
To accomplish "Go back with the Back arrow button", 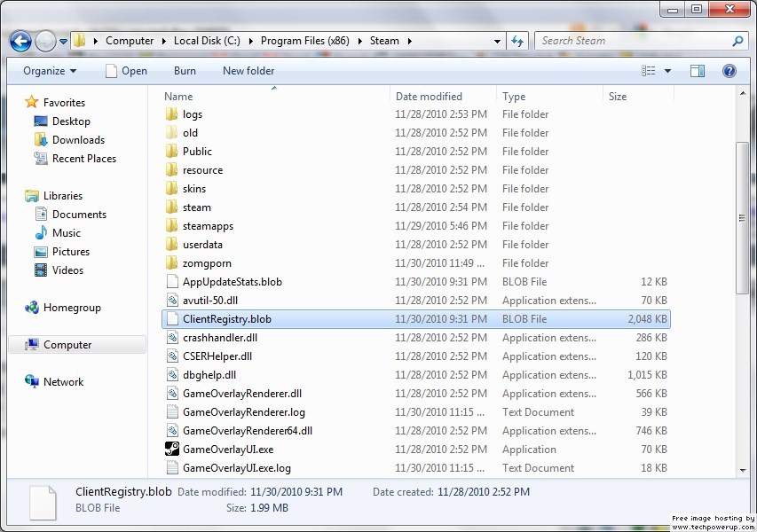I will (x=20, y=42).
